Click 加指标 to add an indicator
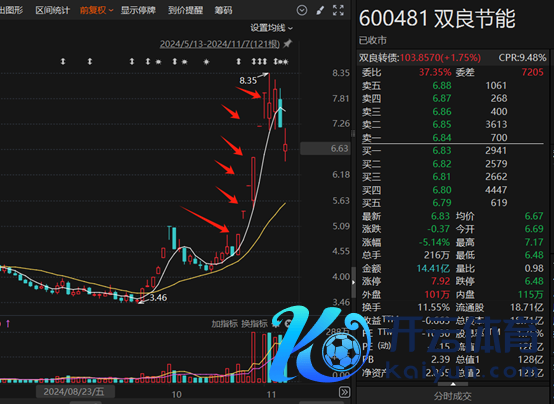Viewport: 554px width, 404px height. point(224,324)
